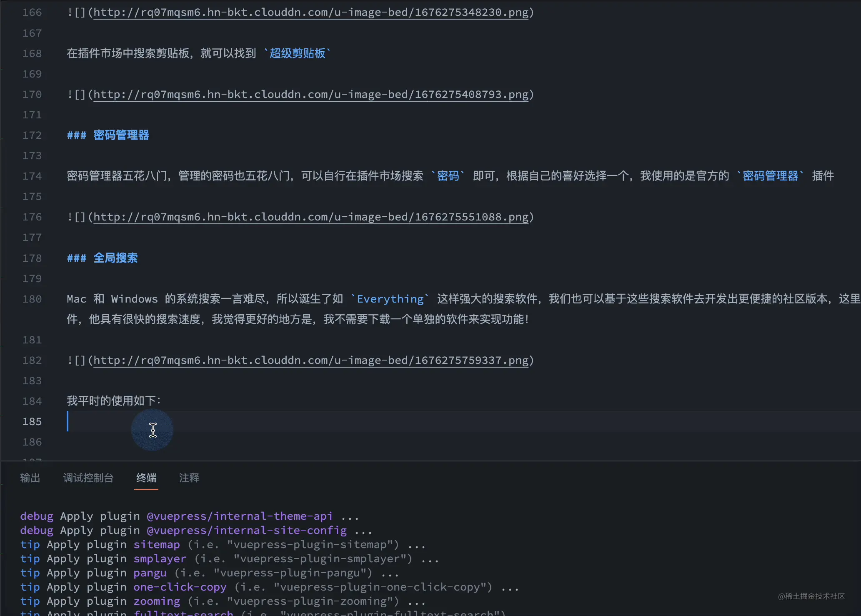Click line number 180 in the gutter
Viewport: 861px width, 616px height.
tap(32, 299)
